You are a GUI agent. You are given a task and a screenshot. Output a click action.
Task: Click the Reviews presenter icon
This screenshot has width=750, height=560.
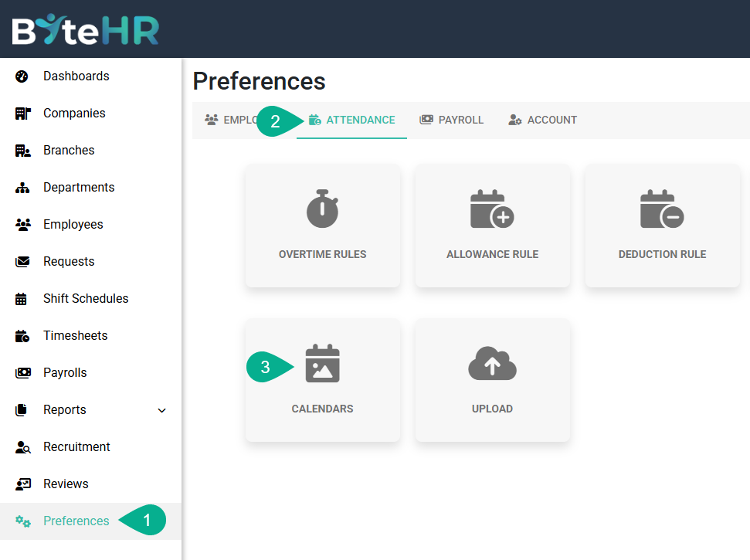(x=22, y=484)
